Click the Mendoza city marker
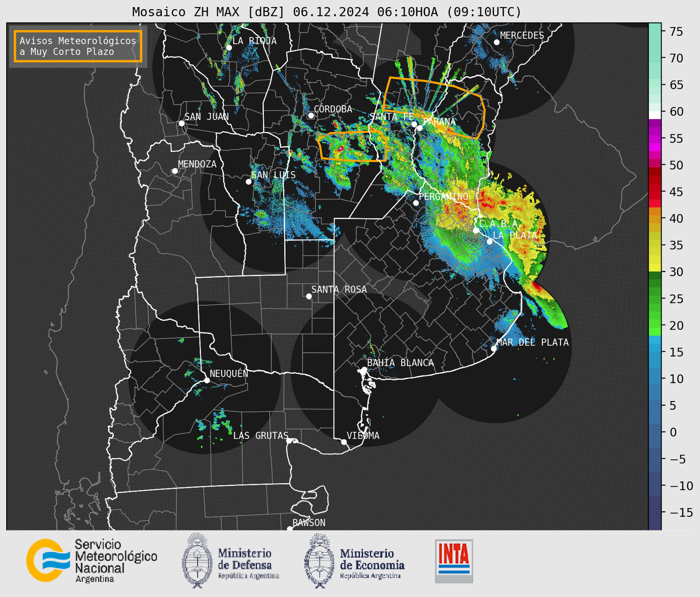This screenshot has width=700, height=597. 175,171
